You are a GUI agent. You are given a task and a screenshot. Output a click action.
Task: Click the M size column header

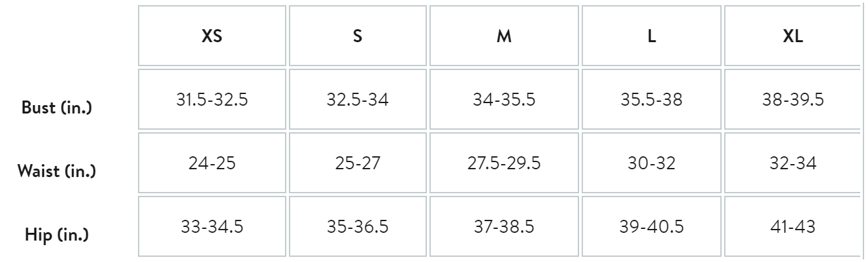504,36
